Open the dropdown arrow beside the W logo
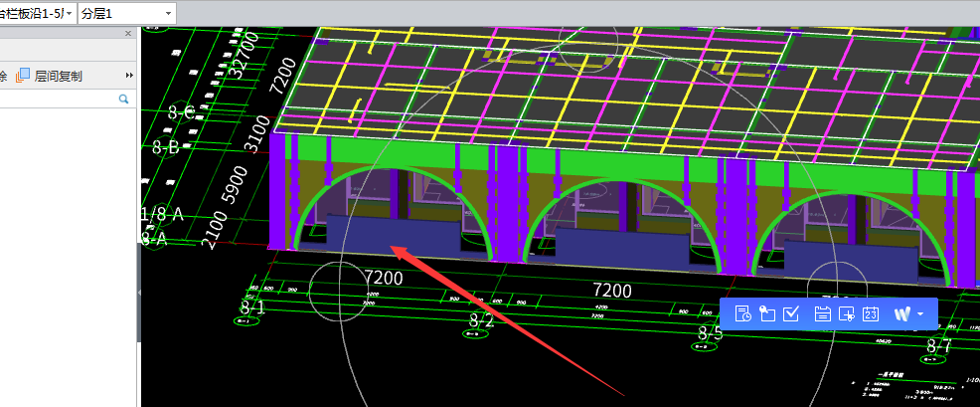The width and height of the screenshot is (980, 407). tap(920, 314)
